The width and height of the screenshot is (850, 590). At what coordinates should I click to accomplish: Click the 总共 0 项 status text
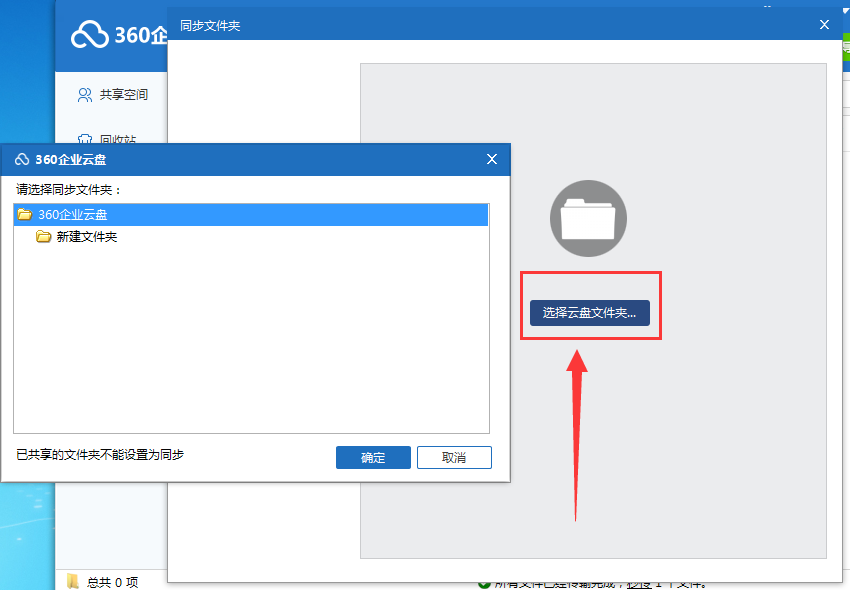(112, 582)
